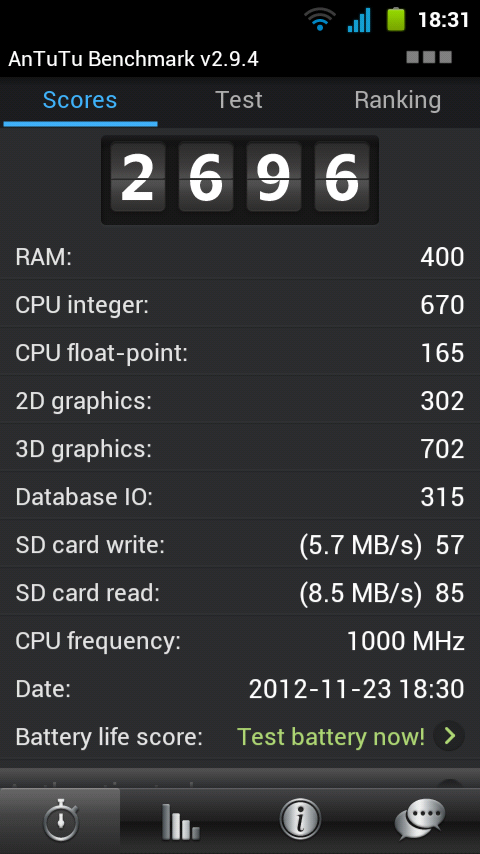Select the Scores tab

pyautogui.click(x=80, y=101)
